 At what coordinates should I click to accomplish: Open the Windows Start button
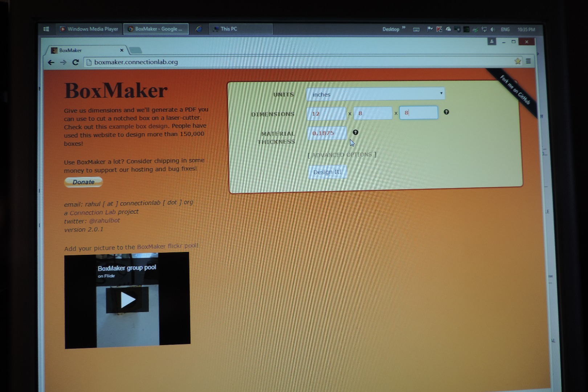coord(46,29)
